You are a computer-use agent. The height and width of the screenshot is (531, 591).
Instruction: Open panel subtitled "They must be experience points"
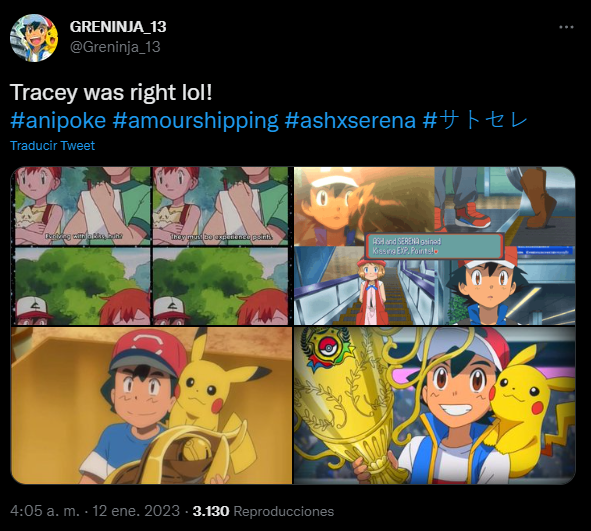221,206
